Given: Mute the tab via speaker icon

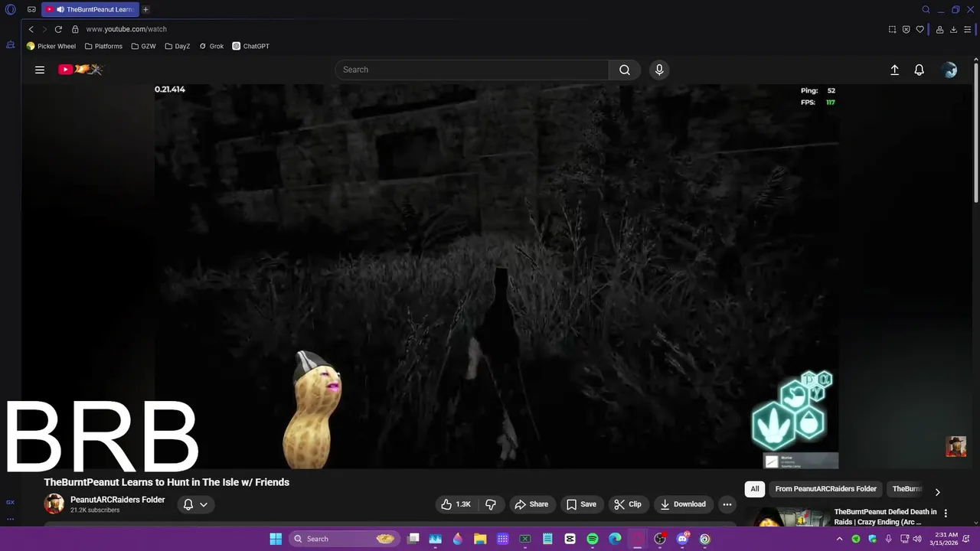Looking at the screenshot, I should (x=60, y=10).
